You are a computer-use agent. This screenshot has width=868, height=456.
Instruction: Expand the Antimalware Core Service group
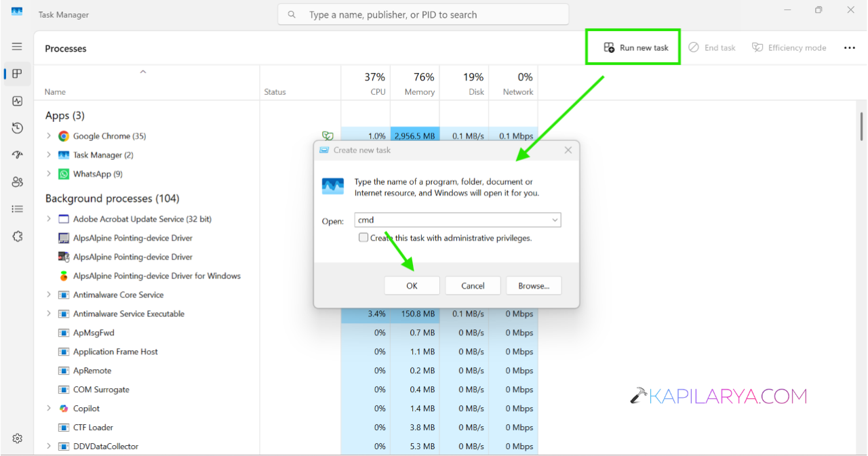coord(49,295)
